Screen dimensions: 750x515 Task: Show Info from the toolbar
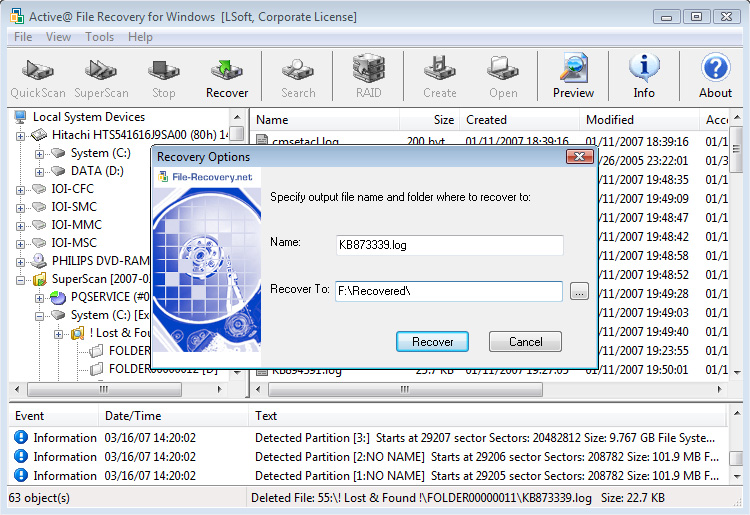coord(644,77)
